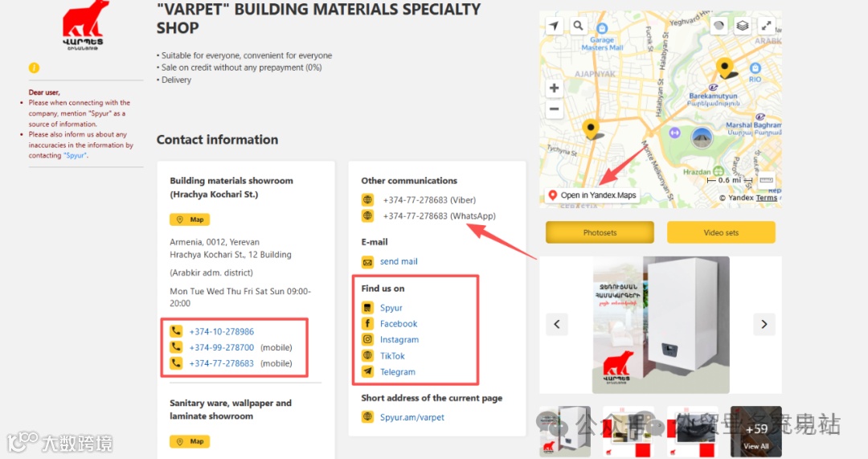Click Open in Yandex.Maps
868x459 pixels.
click(x=592, y=195)
